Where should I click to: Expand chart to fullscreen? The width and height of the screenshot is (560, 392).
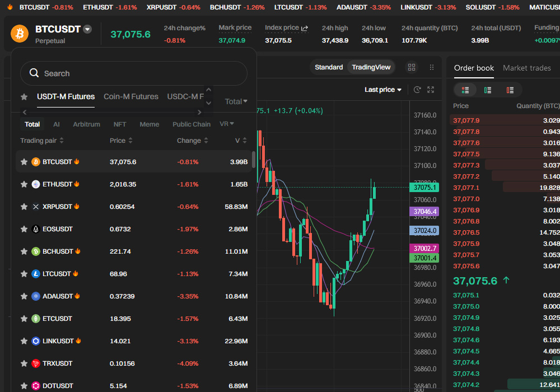click(x=430, y=90)
